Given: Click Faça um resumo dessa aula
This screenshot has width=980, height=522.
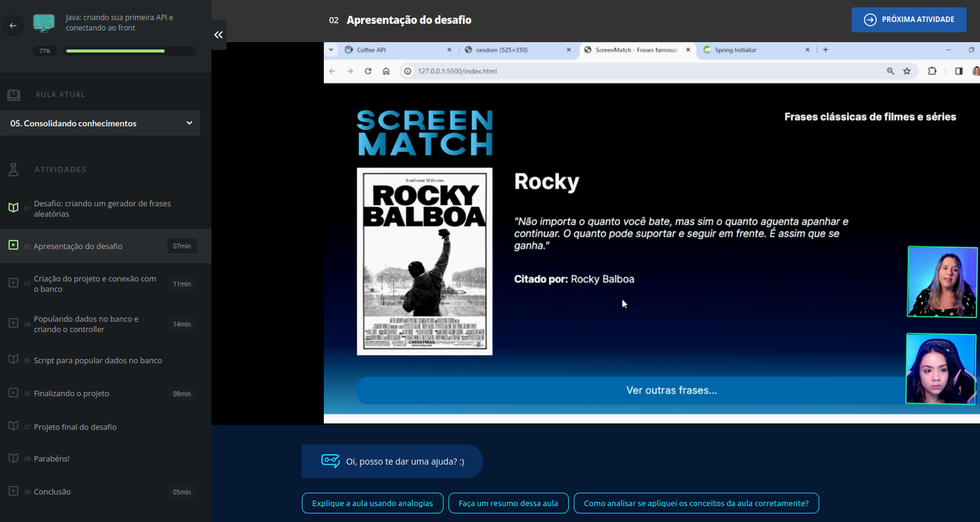Looking at the screenshot, I should 508,503.
